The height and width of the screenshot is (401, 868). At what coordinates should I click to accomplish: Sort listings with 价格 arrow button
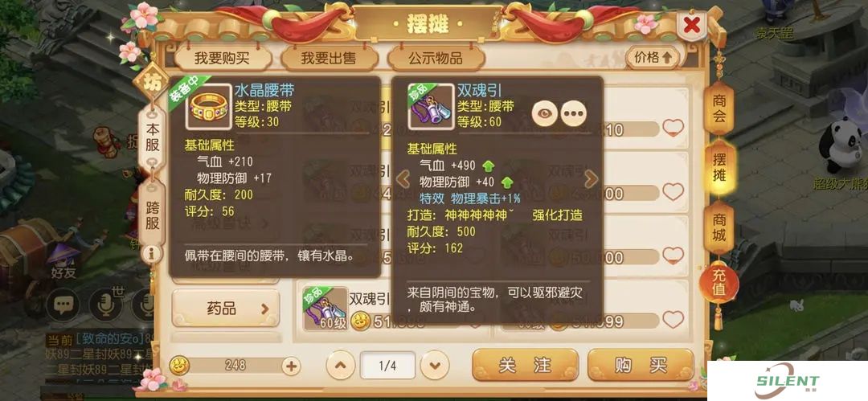653,57
